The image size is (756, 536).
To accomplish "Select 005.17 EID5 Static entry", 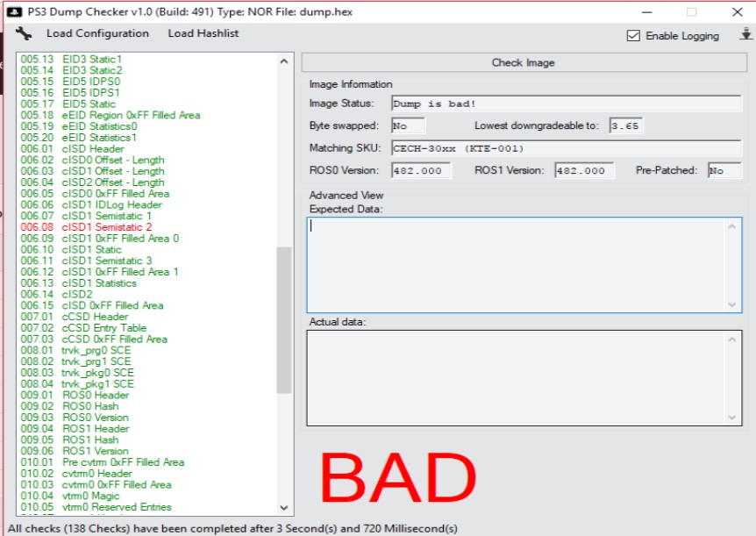I will point(68,104).
